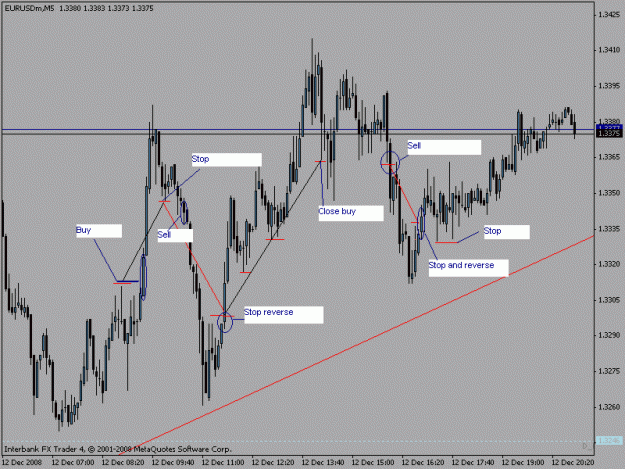Select the 'Sell' label above the 'Stop and reverse' trade

[x=444, y=147]
